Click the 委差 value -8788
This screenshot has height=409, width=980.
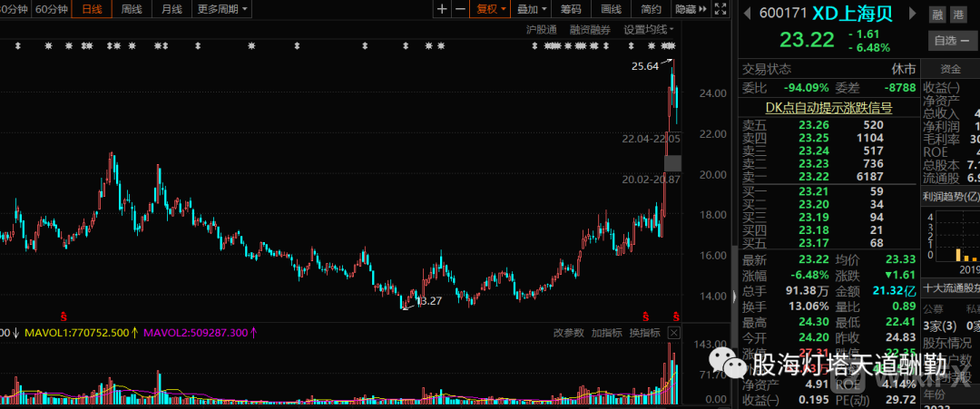point(898,87)
